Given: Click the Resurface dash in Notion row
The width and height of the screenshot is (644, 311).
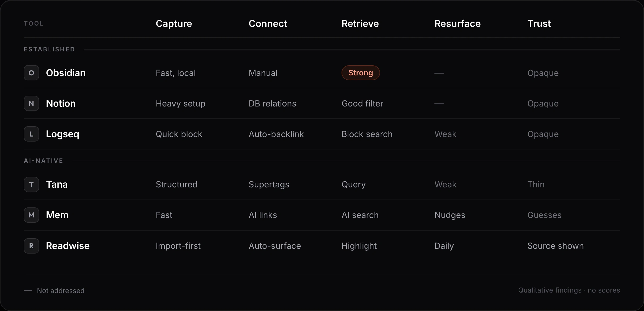Looking at the screenshot, I should coord(439,104).
